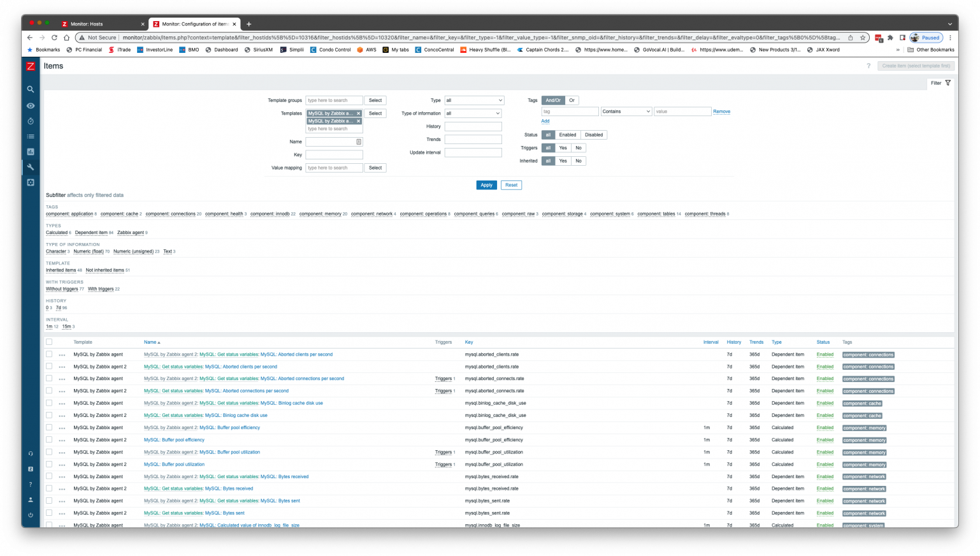The width and height of the screenshot is (980, 556).
Task: Apply the items filter
Action: click(x=486, y=185)
